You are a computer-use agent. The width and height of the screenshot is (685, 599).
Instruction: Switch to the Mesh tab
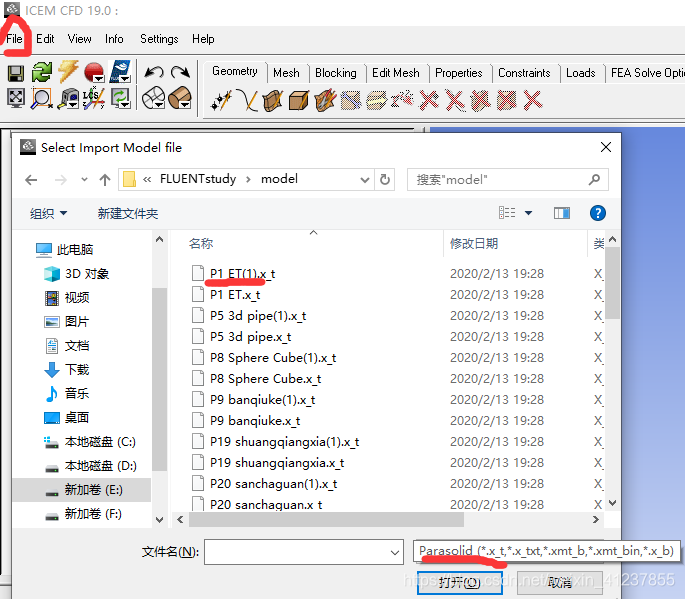(287, 73)
